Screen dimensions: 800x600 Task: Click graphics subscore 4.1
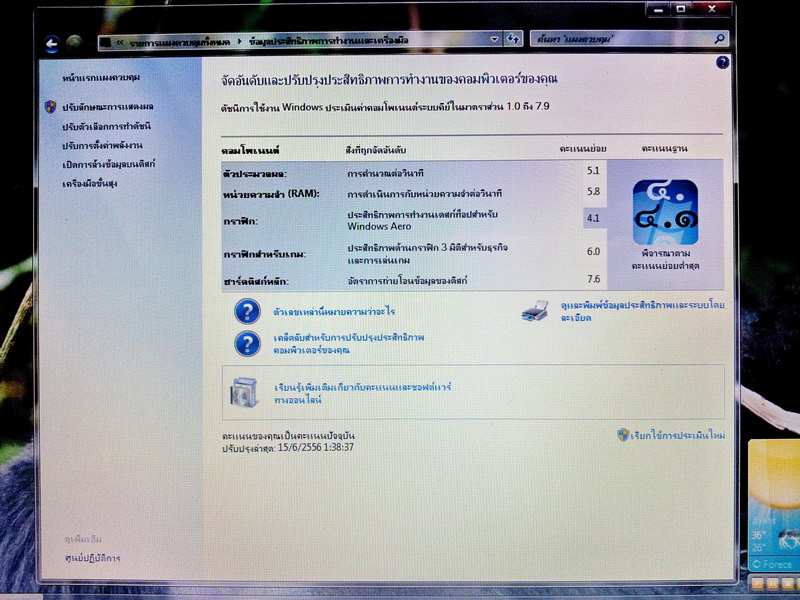593,218
